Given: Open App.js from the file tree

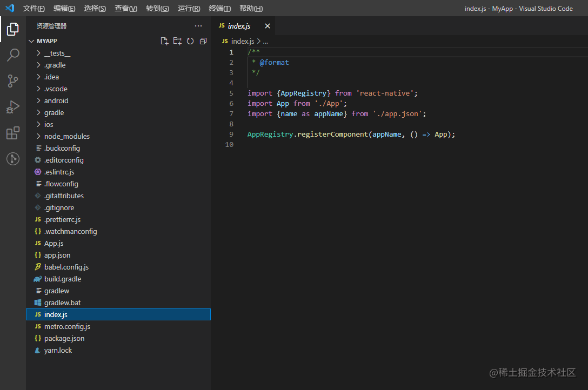Looking at the screenshot, I should click(x=54, y=243).
